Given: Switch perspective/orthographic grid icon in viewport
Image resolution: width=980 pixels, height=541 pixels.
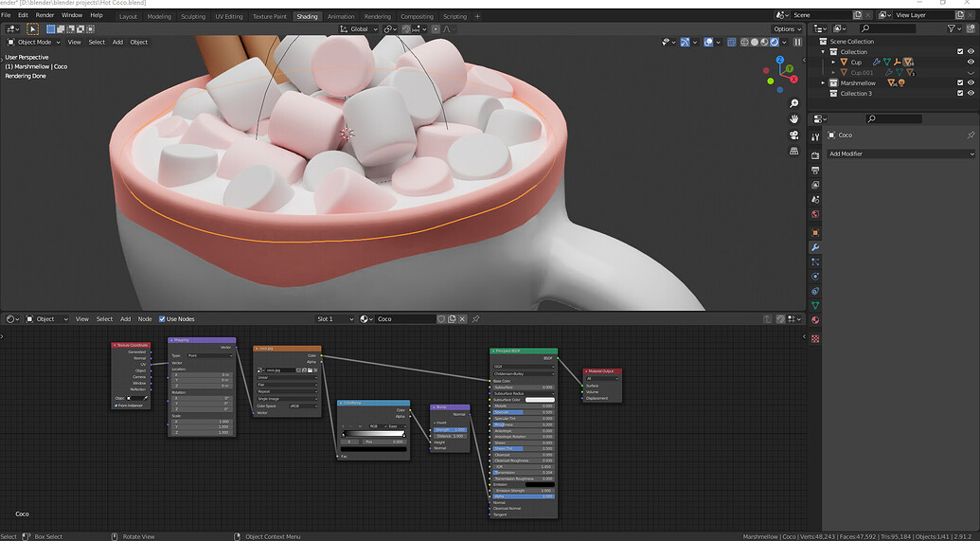Looking at the screenshot, I should 793,151.
